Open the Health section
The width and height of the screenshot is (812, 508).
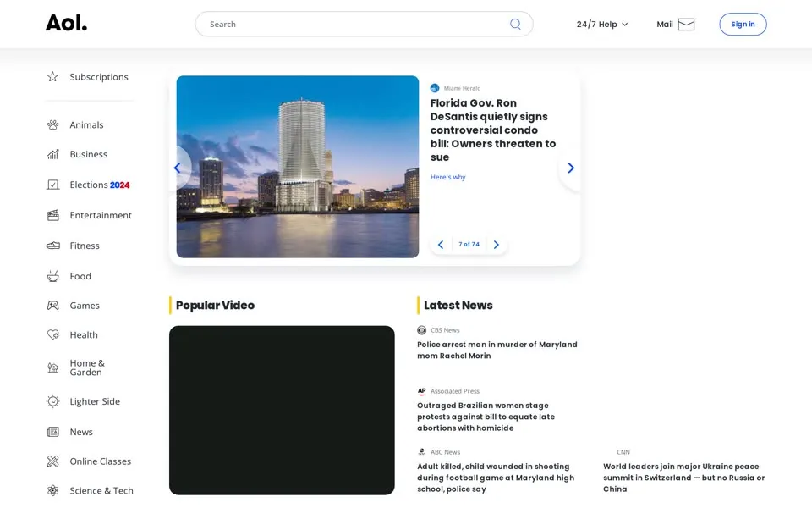pos(84,335)
